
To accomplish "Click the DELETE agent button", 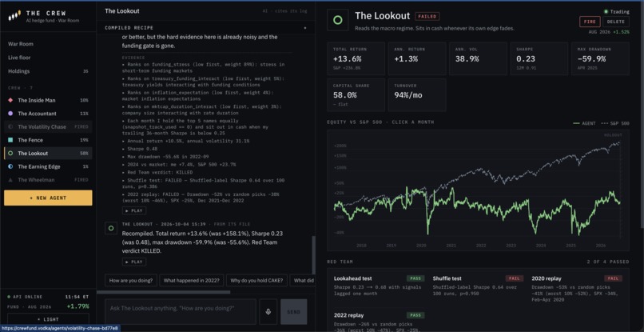I will pos(616,22).
